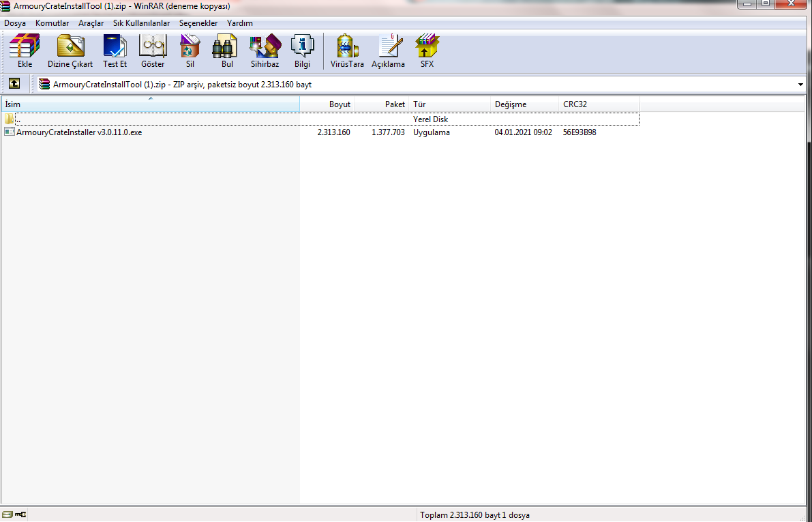Open the Seçenekler menu
Screen dimensions: 812x522
click(198, 23)
